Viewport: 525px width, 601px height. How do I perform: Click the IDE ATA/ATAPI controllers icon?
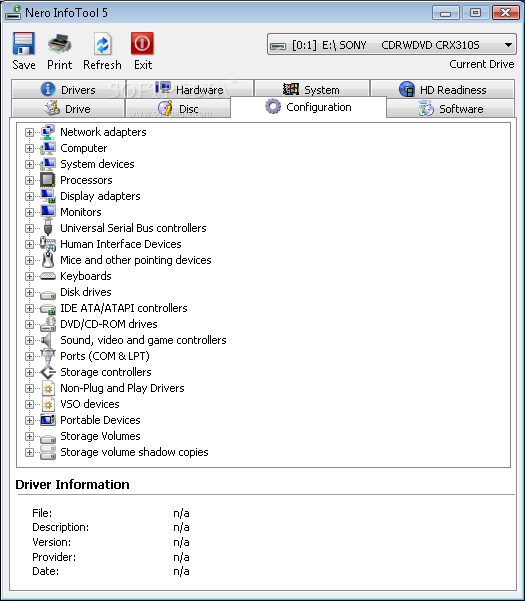48,309
